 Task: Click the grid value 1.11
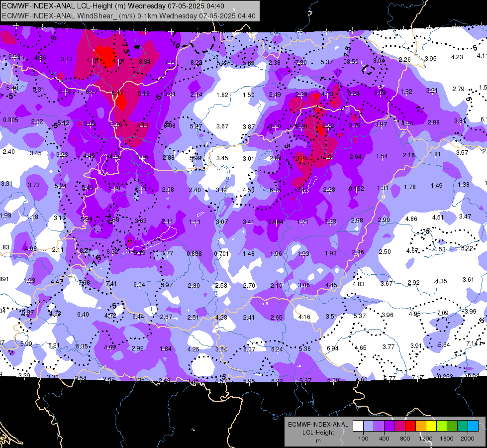pyautogui.click(x=195, y=222)
